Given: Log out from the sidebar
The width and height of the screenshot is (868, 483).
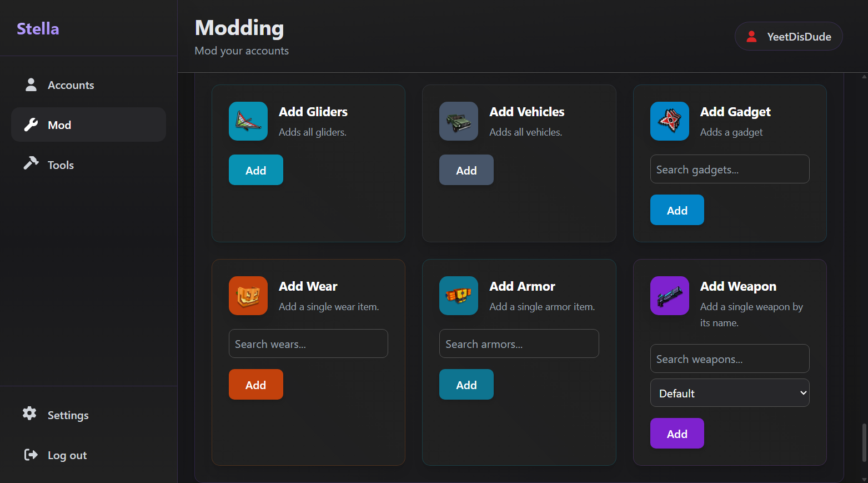Looking at the screenshot, I should tap(67, 455).
